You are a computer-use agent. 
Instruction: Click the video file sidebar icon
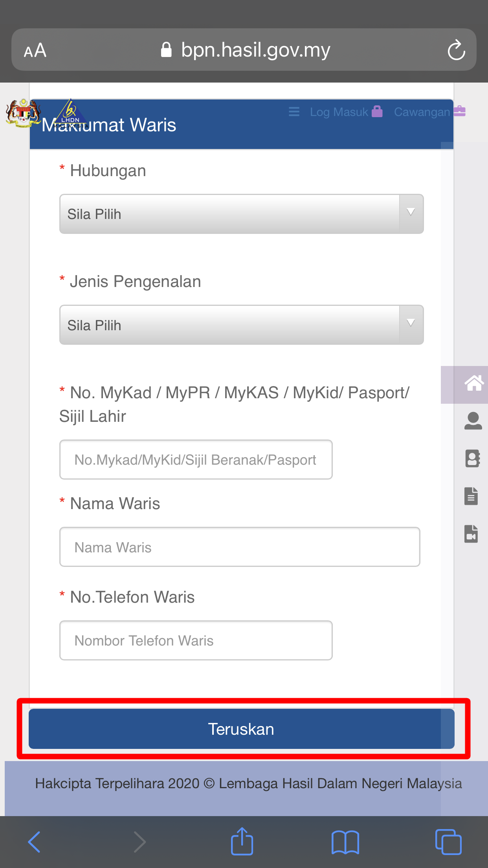tap(471, 534)
